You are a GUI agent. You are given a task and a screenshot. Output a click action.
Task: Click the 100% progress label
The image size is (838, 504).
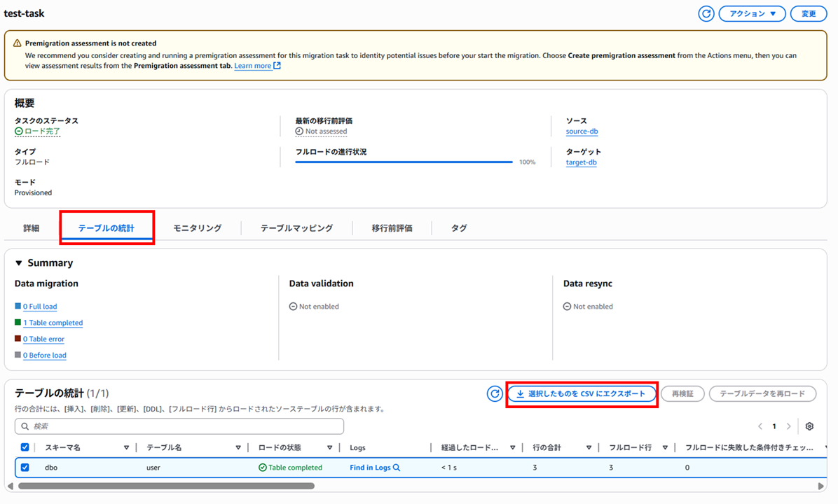pyautogui.click(x=527, y=162)
